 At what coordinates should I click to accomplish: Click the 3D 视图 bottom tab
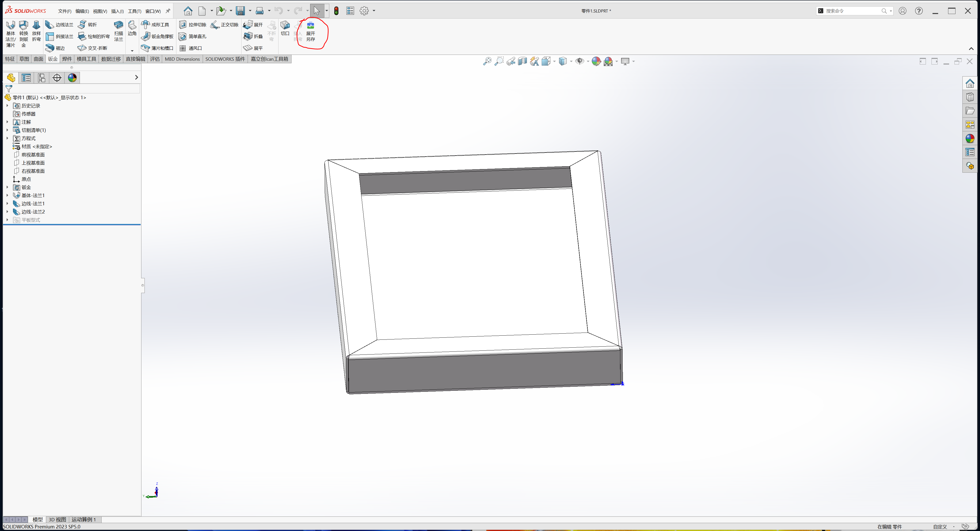(57, 520)
